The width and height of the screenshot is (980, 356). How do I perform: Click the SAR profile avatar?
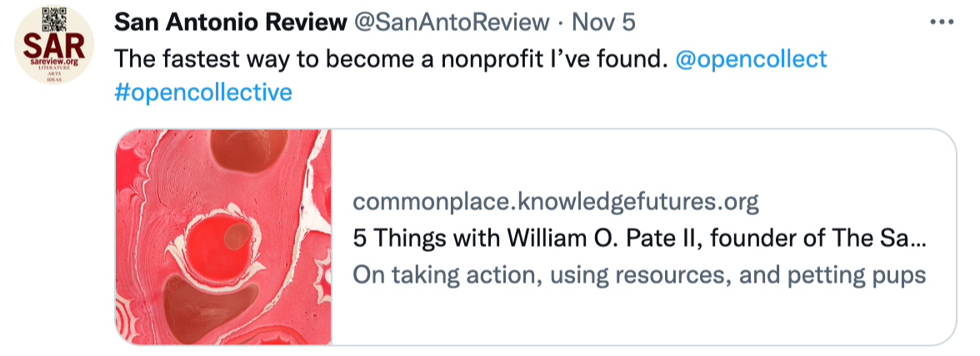point(53,45)
